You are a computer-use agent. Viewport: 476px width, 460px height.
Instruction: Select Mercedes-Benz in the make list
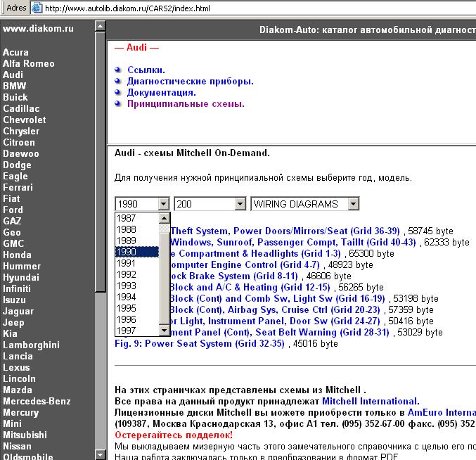(37, 401)
